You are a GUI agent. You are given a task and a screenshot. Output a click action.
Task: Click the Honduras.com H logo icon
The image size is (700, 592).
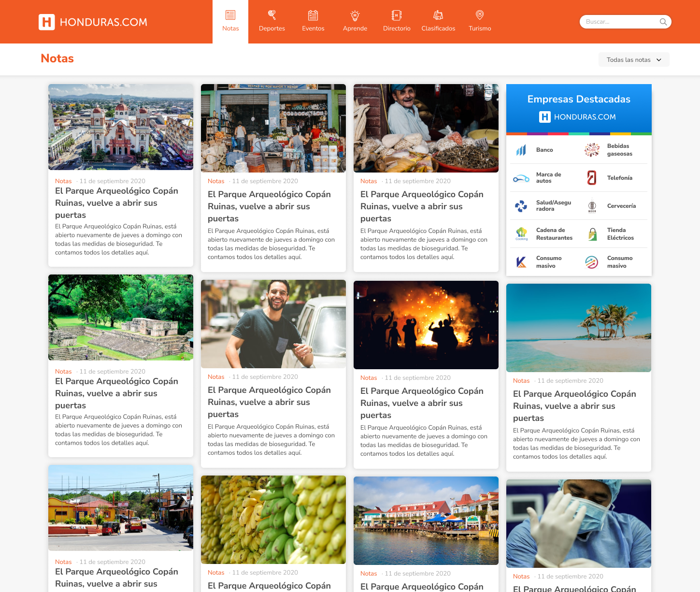(x=47, y=22)
